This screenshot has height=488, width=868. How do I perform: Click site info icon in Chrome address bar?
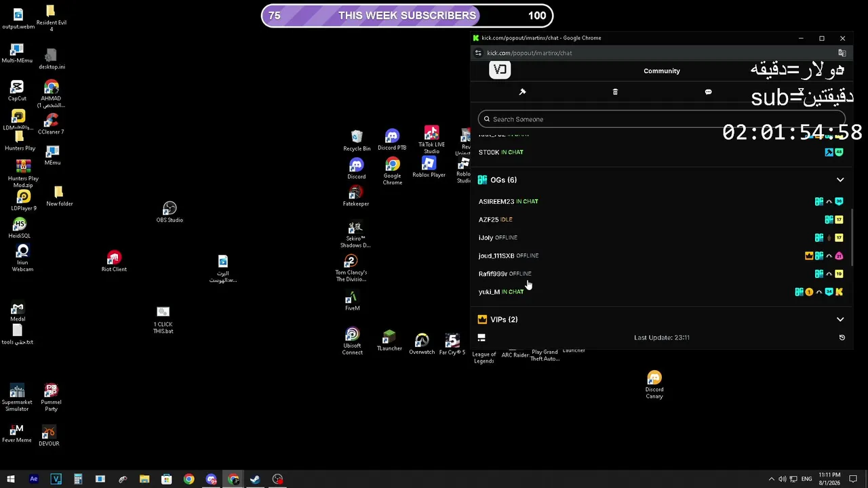(478, 53)
